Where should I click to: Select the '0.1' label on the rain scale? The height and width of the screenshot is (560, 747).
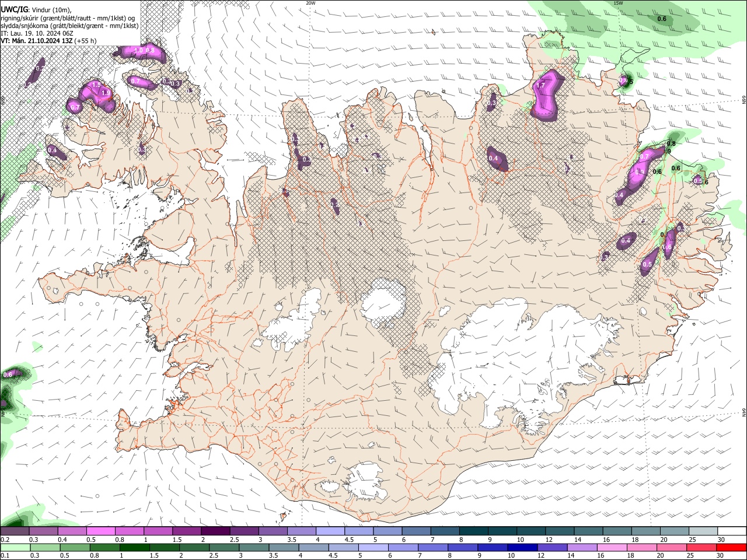click(5, 555)
